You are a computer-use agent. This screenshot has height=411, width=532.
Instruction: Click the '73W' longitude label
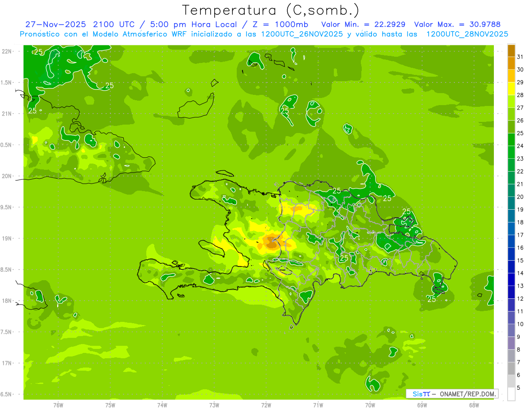[x=214, y=405]
